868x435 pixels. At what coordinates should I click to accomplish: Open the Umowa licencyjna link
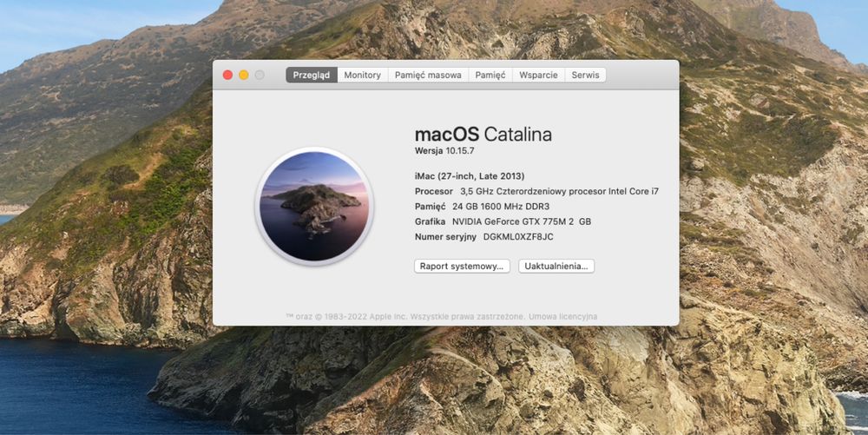(x=563, y=317)
